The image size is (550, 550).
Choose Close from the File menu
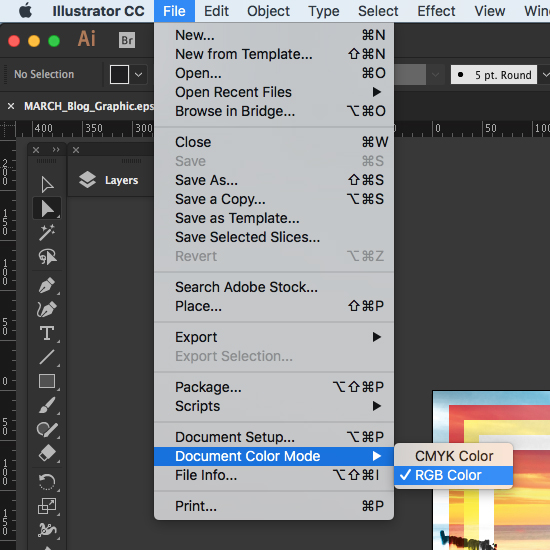274,142
